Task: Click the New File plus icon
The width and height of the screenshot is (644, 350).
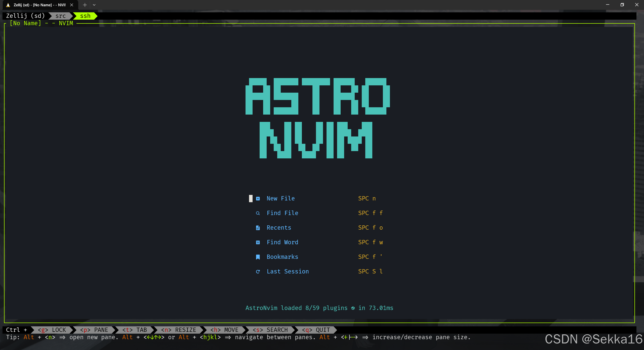Action: click(258, 198)
